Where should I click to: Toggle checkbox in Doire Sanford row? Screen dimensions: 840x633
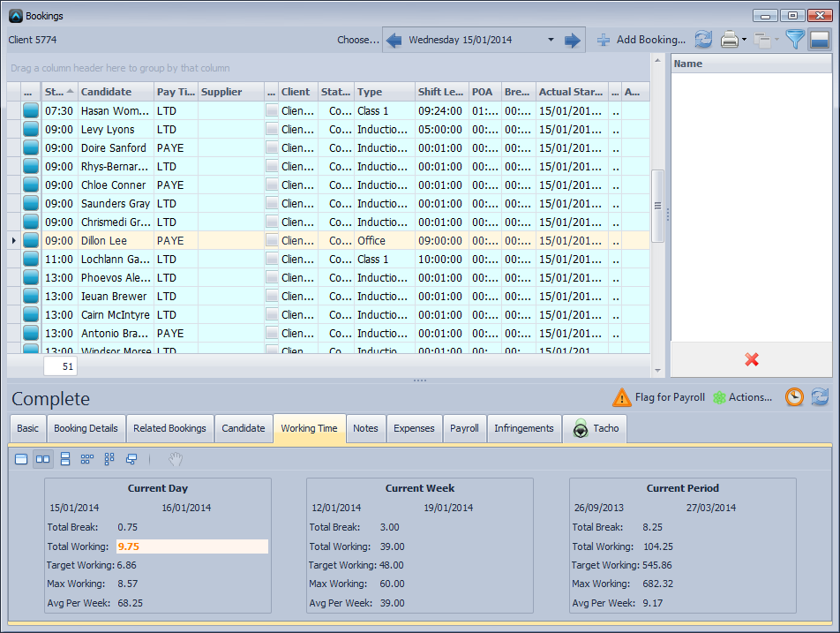tap(272, 148)
